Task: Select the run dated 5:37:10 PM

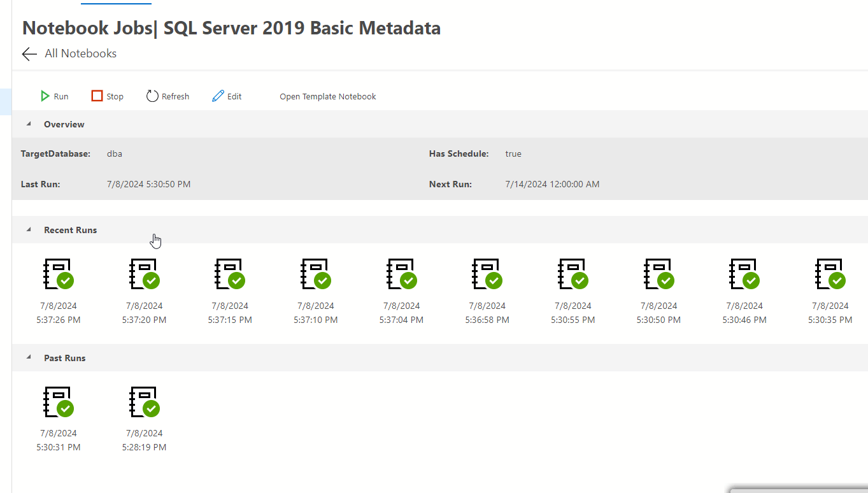Action: point(316,275)
